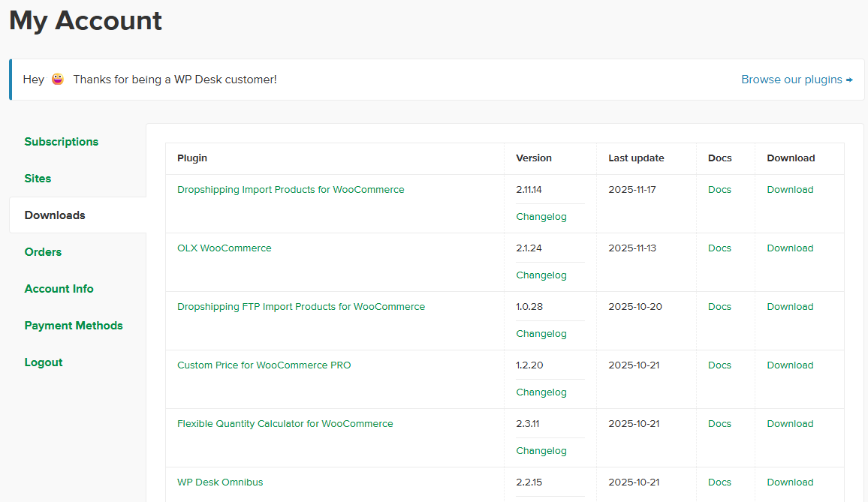
Task: View Changelog for version 1.0.28
Action: pos(541,334)
